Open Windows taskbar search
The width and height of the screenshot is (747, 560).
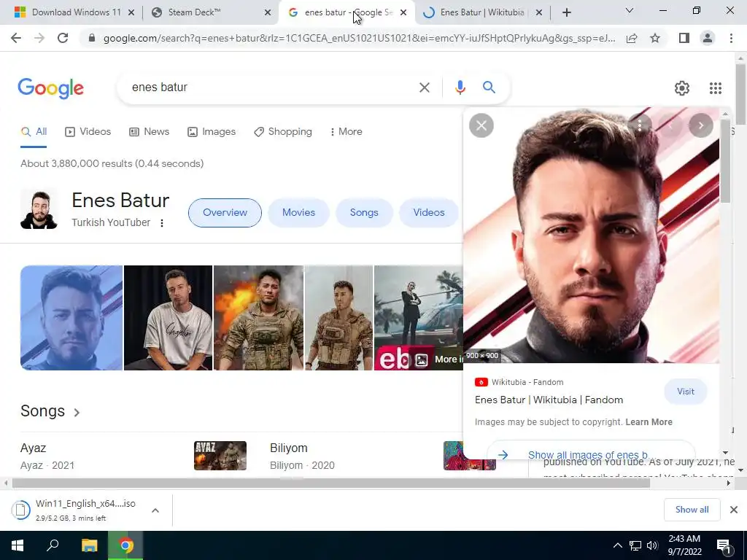(53, 545)
